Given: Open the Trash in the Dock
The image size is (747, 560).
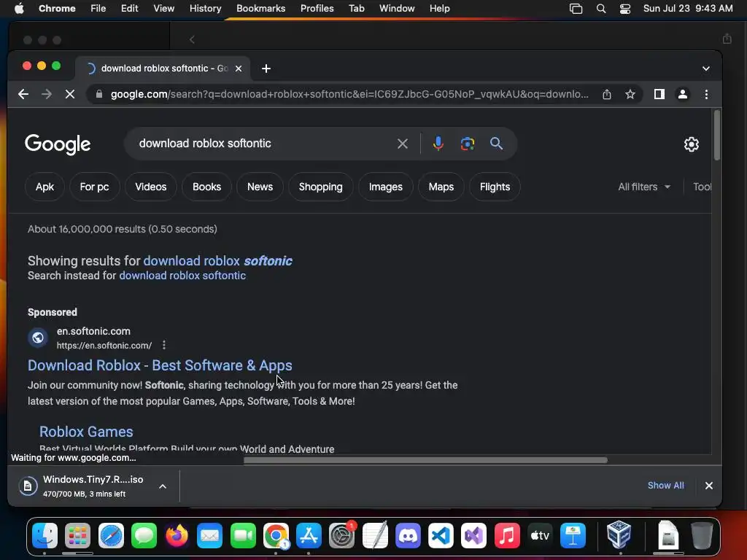Looking at the screenshot, I should 702,536.
